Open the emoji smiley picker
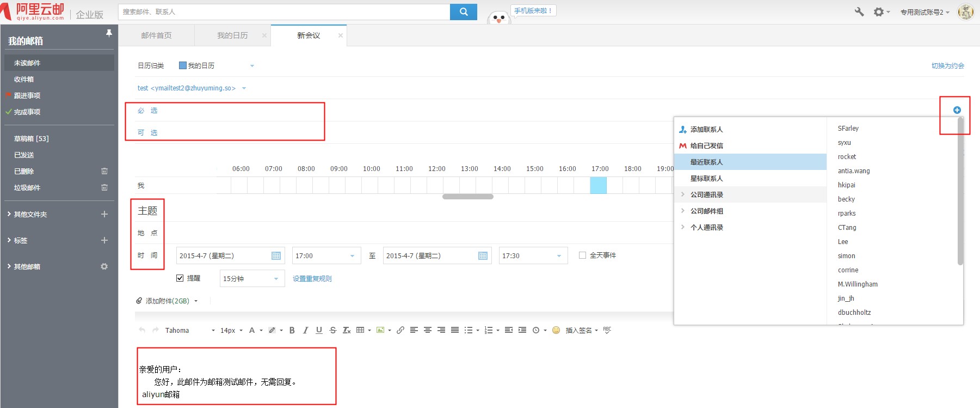 point(556,330)
